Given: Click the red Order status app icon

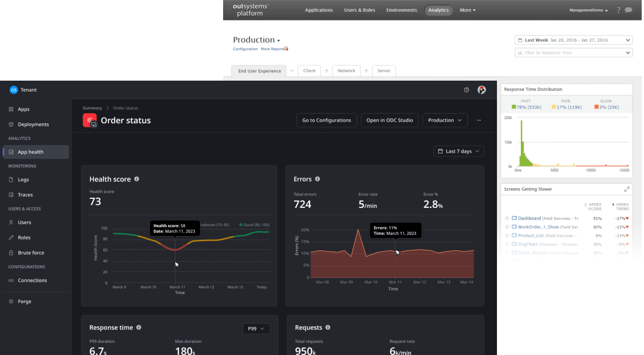Looking at the screenshot, I should pos(90,120).
